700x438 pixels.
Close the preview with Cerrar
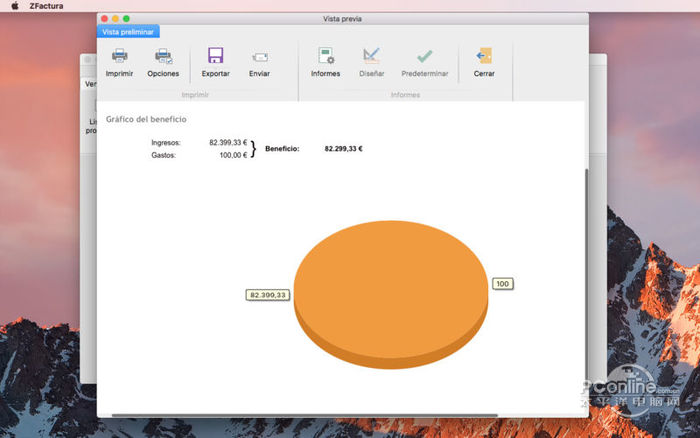tap(484, 57)
